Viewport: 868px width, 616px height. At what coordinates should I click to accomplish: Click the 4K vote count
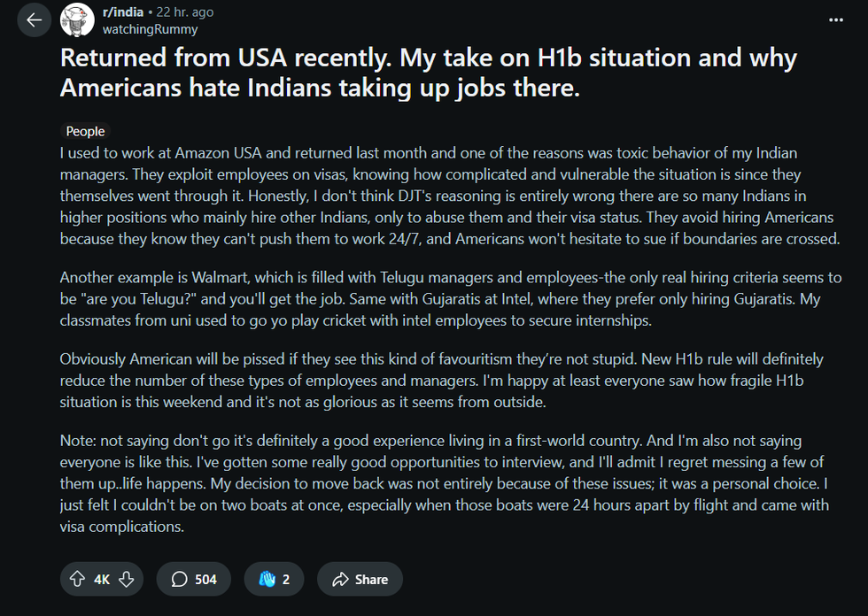click(x=100, y=579)
